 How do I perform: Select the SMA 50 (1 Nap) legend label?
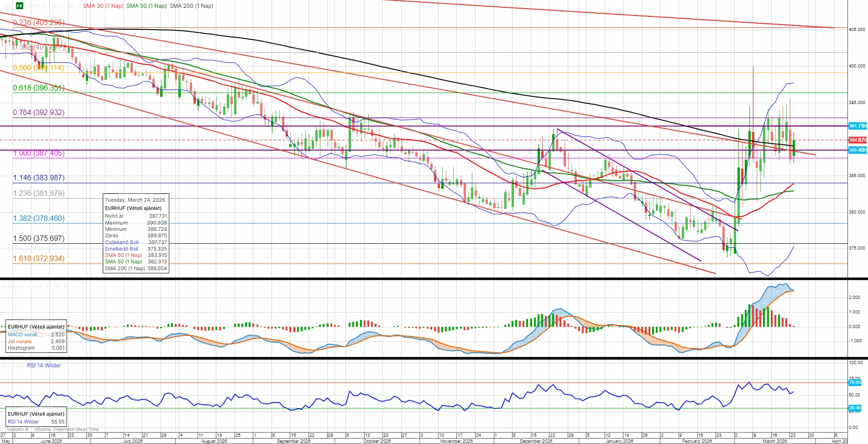pos(146,6)
